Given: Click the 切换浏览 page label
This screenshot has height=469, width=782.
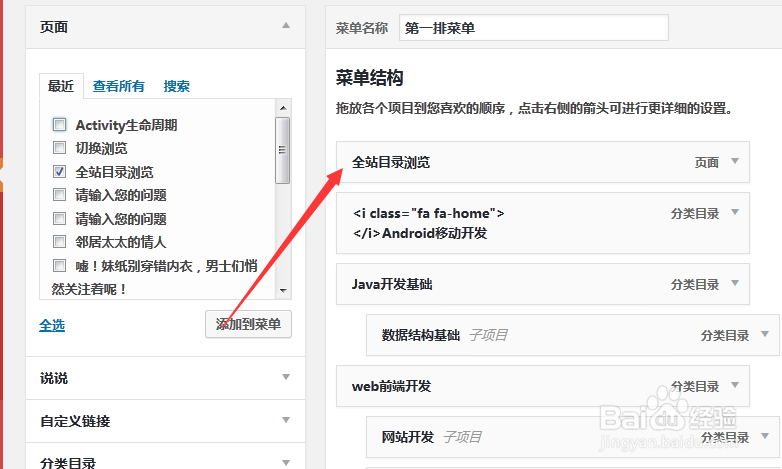Looking at the screenshot, I should pyautogui.click(x=101, y=148).
